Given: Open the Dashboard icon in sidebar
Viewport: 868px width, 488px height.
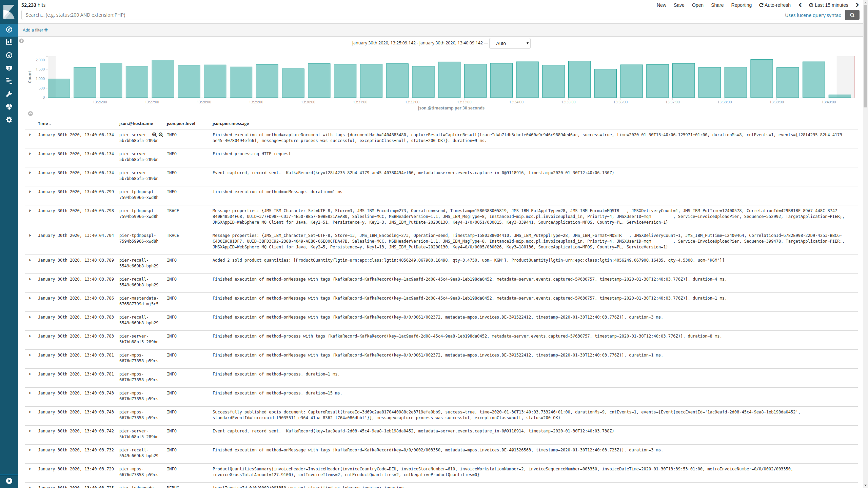Looking at the screenshot, I should point(9,55).
